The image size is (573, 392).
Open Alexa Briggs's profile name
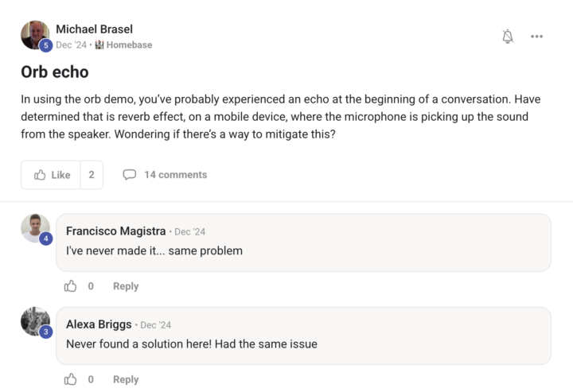click(99, 324)
